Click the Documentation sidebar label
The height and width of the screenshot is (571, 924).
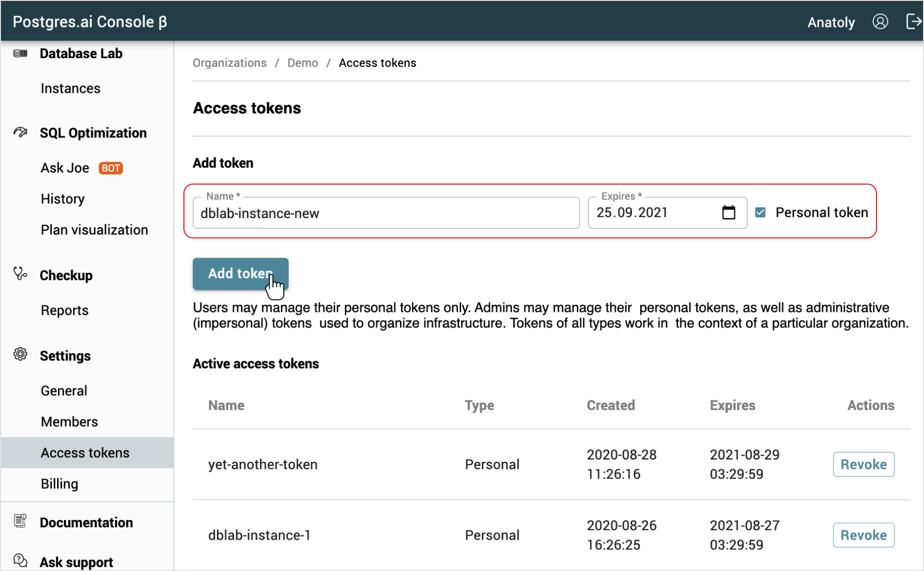pos(86,522)
